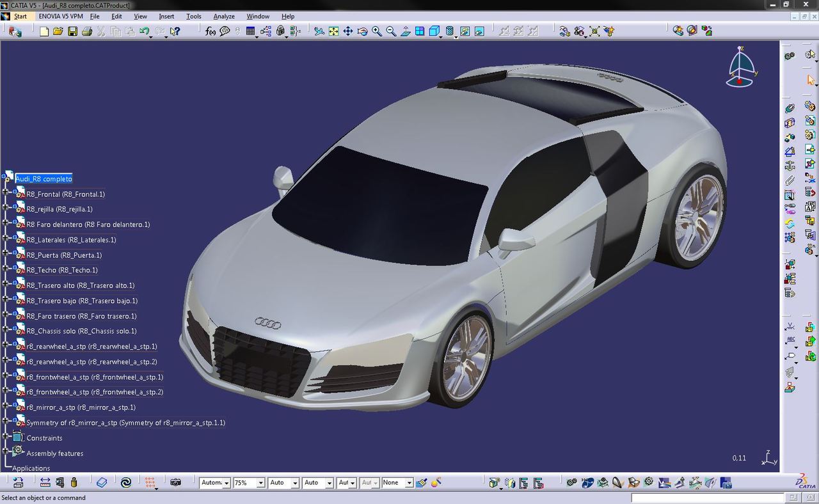Open the Multi-View quad icon
Image resolution: width=819 pixels, height=504 pixels.
420,31
